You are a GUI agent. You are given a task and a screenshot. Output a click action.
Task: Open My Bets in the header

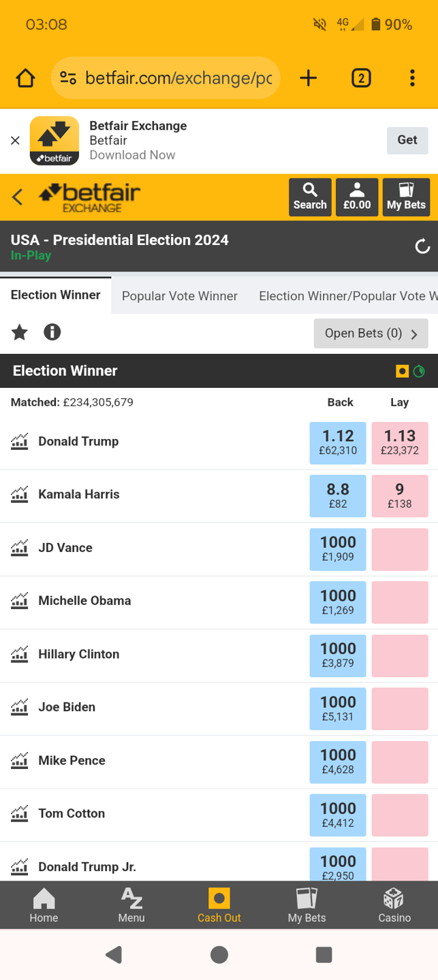pos(406,197)
